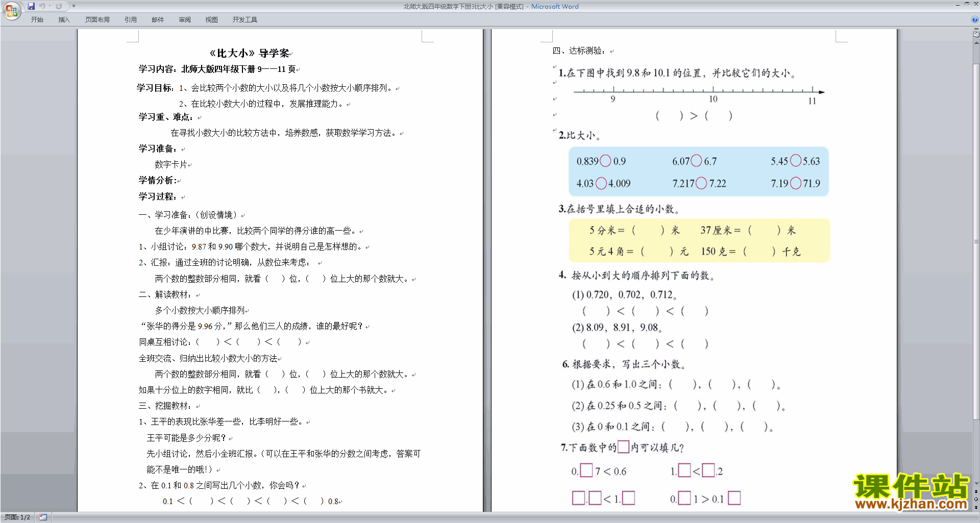Customize Quick Access Toolbar dropdown
This screenshot has width=980, height=523.
pyautogui.click(x=73, y=6)
